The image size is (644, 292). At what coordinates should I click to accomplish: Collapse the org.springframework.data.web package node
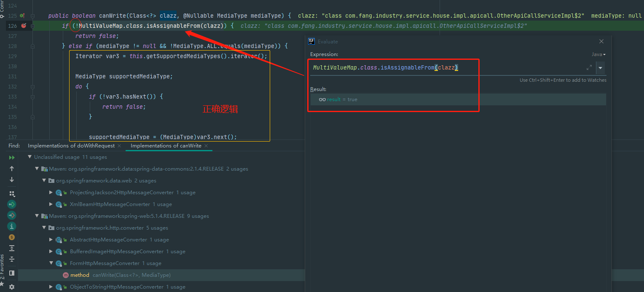(x=44, y=181)
